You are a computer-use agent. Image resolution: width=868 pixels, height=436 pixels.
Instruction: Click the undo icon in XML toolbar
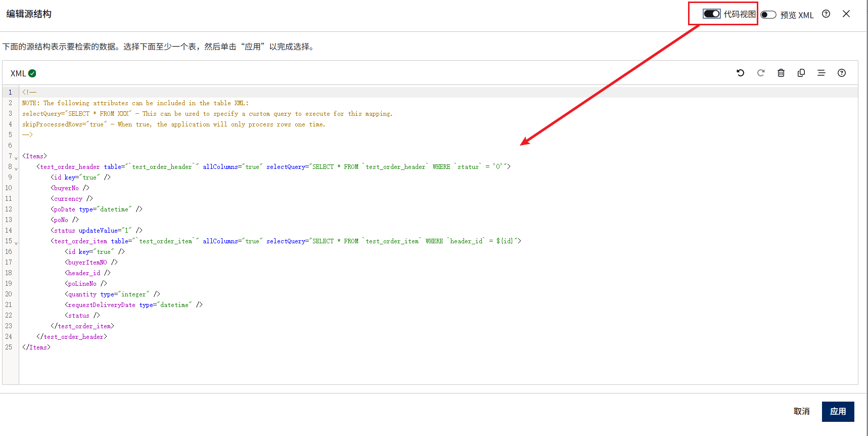pyautogui.click(x=741, y=73)
